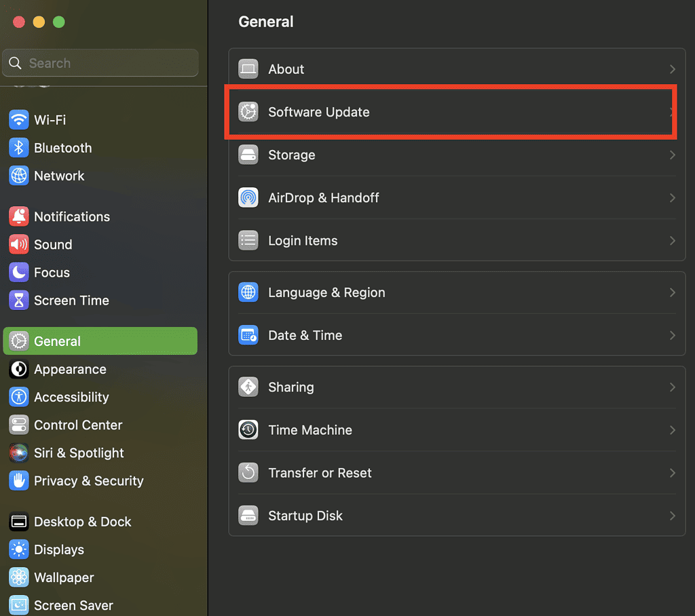This screenshot has width=695, height=616.
Task: Click the Bluetooth sidebar icon
Action: click(18, 148)
